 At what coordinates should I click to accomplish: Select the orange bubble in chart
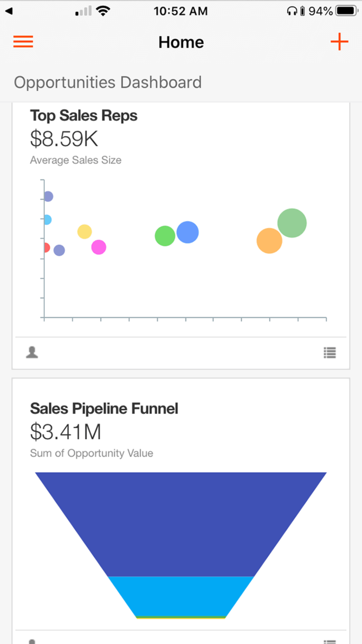click(x=269, y=241)
